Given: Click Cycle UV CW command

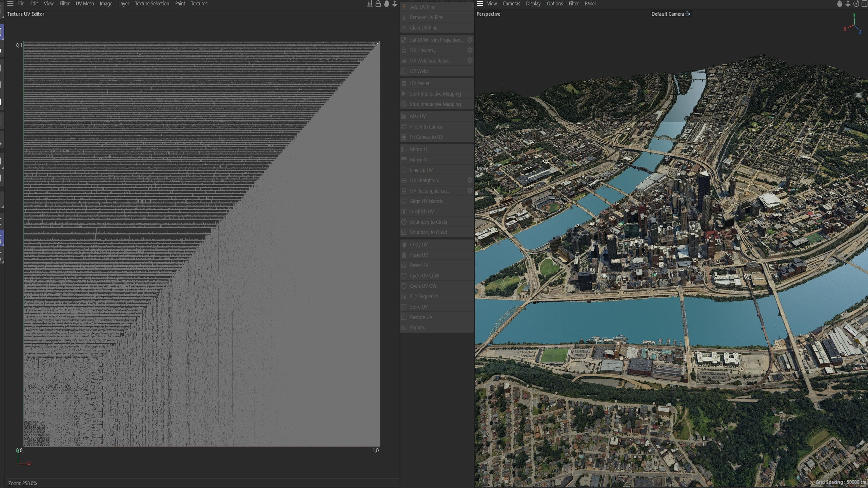Looking at the screenshot, I should (437, 286).
